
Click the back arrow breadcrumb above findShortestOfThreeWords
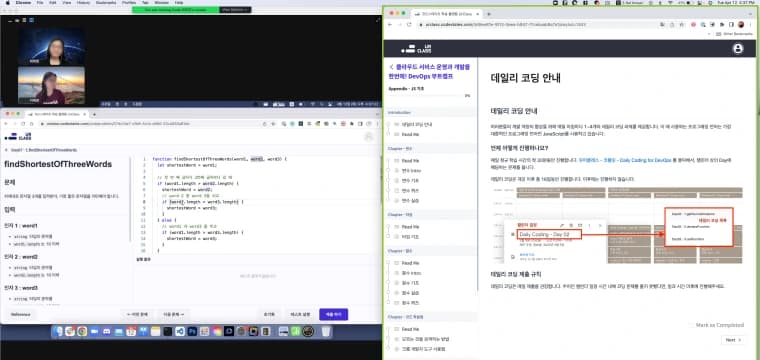[x=6, y=150]
